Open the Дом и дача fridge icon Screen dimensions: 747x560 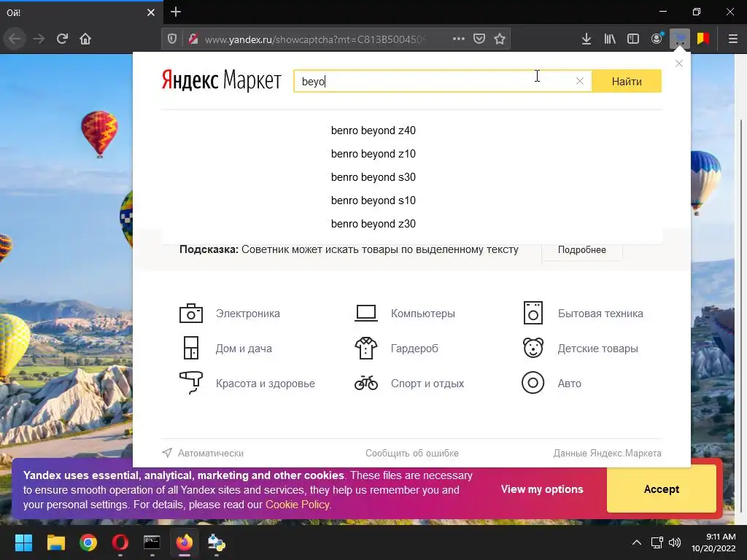tap(191, 348)
